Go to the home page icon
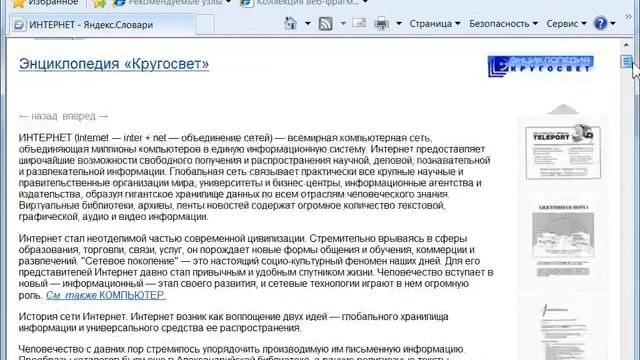The width and height of the screenshot is (640, 360). pyautogui.click(x=291, y=24)
